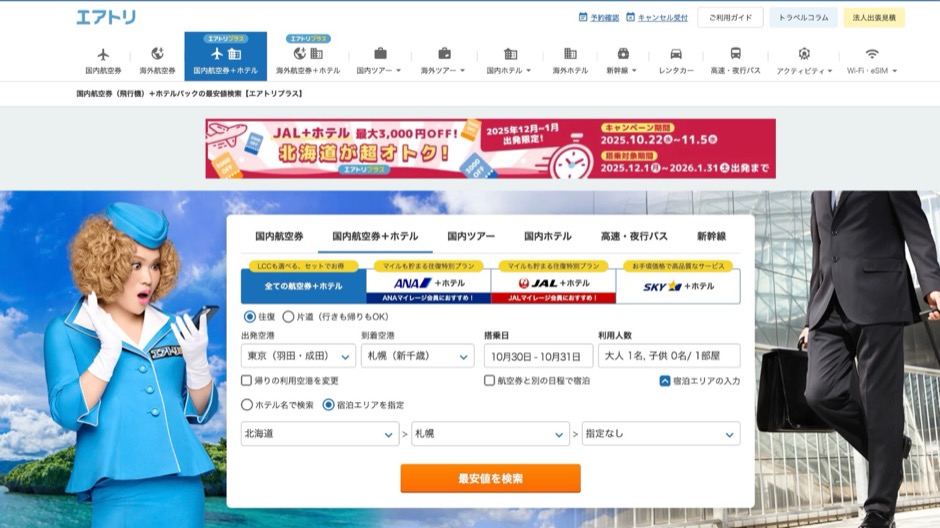Image resolution: width=940 pixels, height=528 pixels.
Task: Open the レンタカー car icon
Action: coord(676,54)
